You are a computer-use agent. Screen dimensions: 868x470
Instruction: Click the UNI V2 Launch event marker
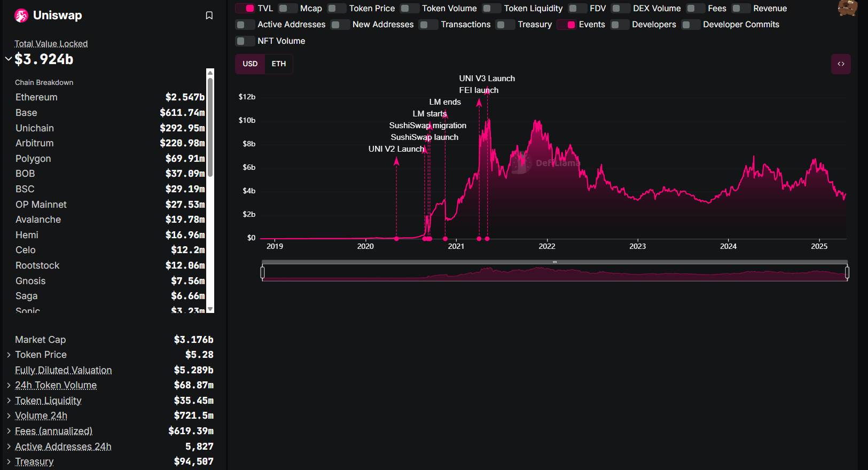[x=396, y=239]
